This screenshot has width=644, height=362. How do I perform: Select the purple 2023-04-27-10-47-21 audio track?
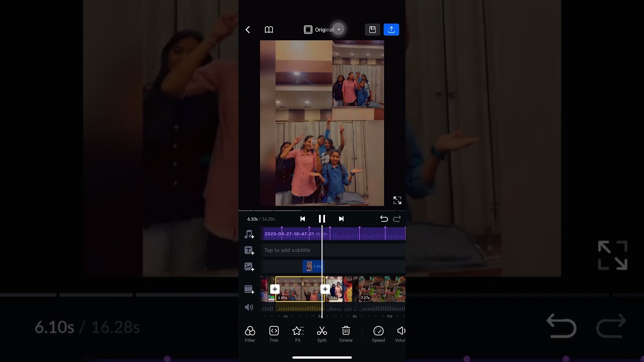(x=333, y=234)
